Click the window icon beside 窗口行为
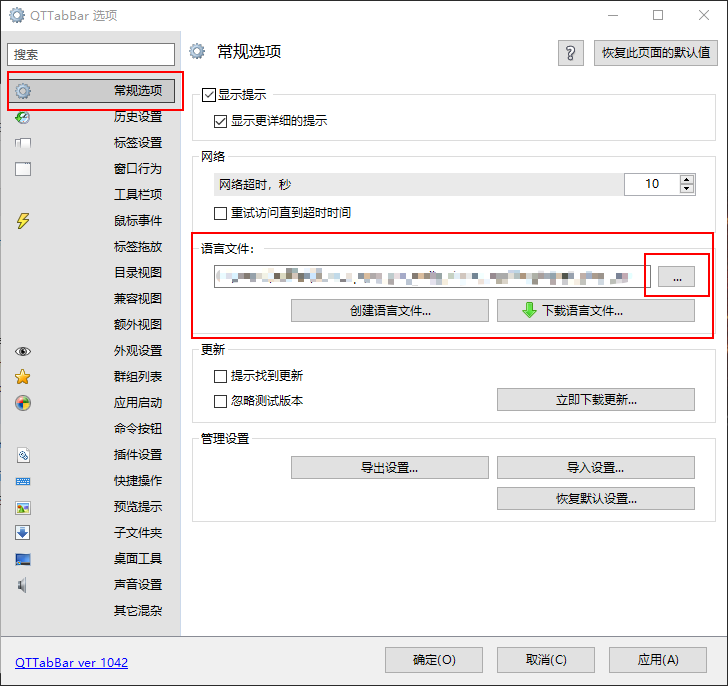728x686 pixels. coord(23,169)
